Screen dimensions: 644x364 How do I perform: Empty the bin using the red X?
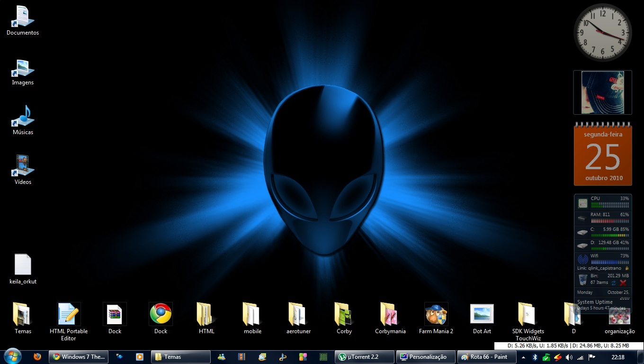tap(623, 282)
